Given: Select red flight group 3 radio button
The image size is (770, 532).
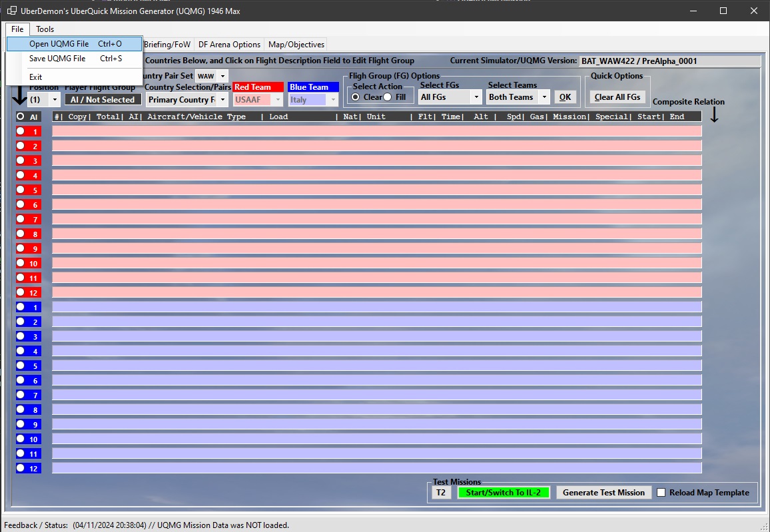Looking at the screenshot, I should tap(20, 160).
